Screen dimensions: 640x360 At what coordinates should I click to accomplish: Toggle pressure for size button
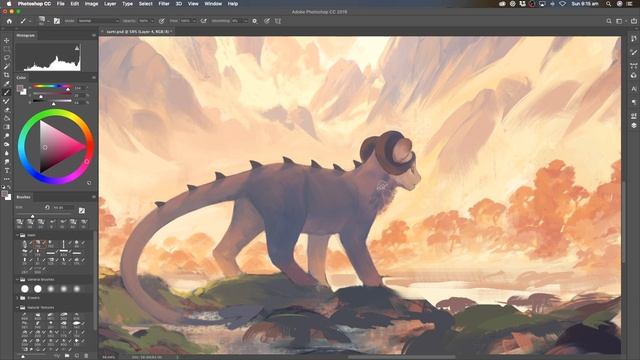(x=267, y=21)
